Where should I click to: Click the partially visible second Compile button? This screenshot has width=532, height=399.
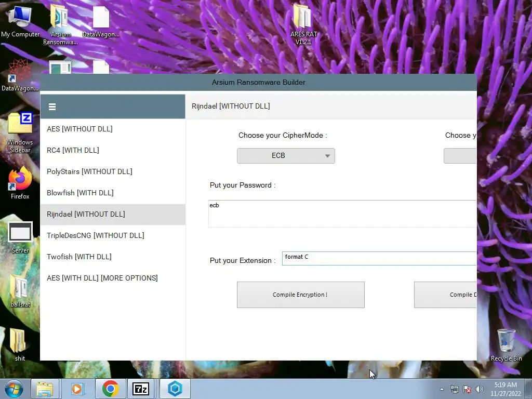pos(445,295)
